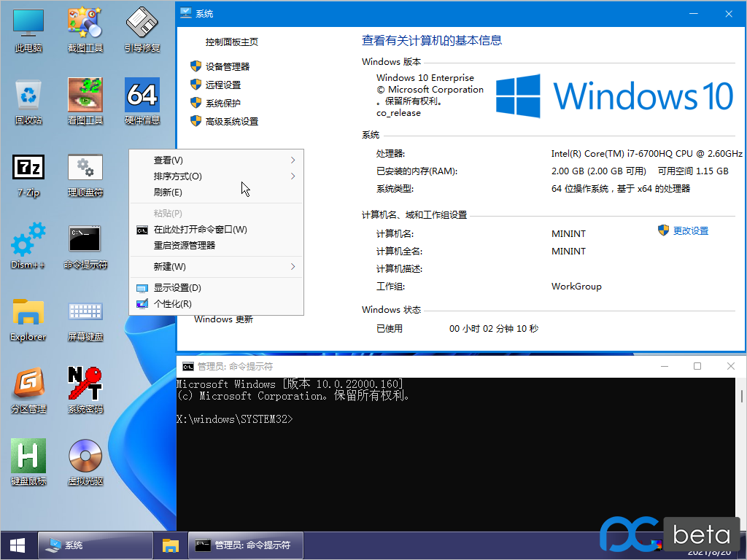Image resolution: width=747 pixels, height=560 pixels.
Task: Switch to 系统 window on taskbar
Action: (x=96, y=545)
